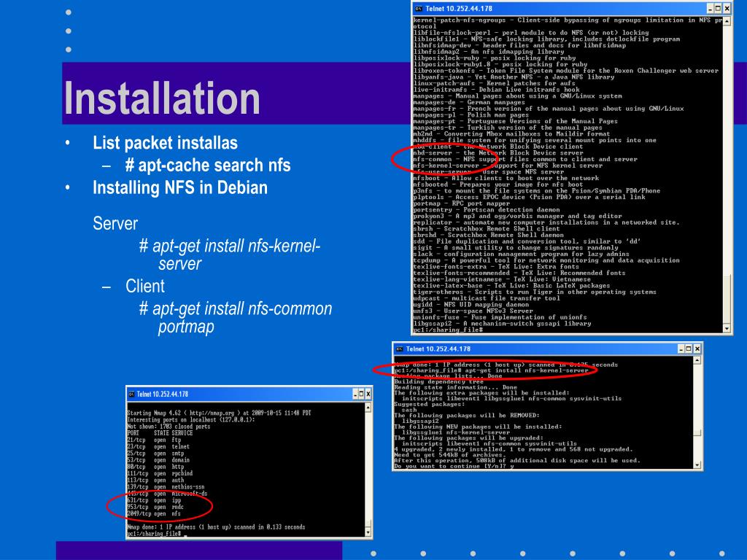Click scroll-up arrow in the top Telnet window

coord(727,21)
